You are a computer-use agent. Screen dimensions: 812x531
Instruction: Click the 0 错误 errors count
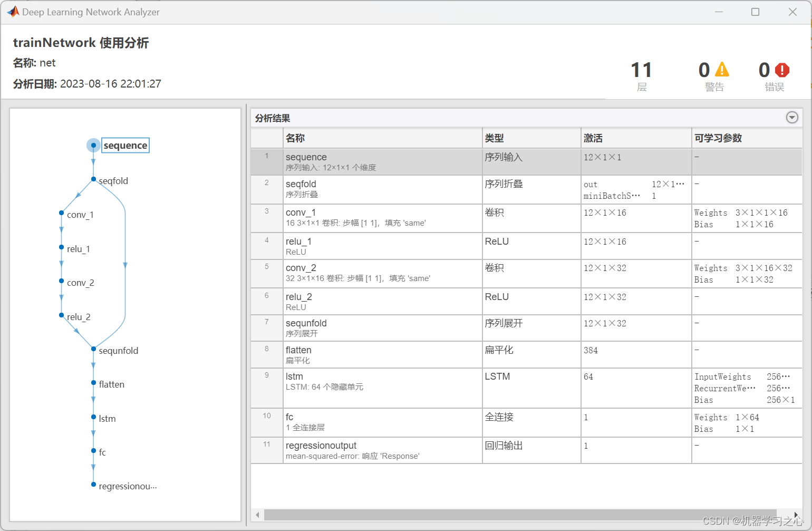774,76
